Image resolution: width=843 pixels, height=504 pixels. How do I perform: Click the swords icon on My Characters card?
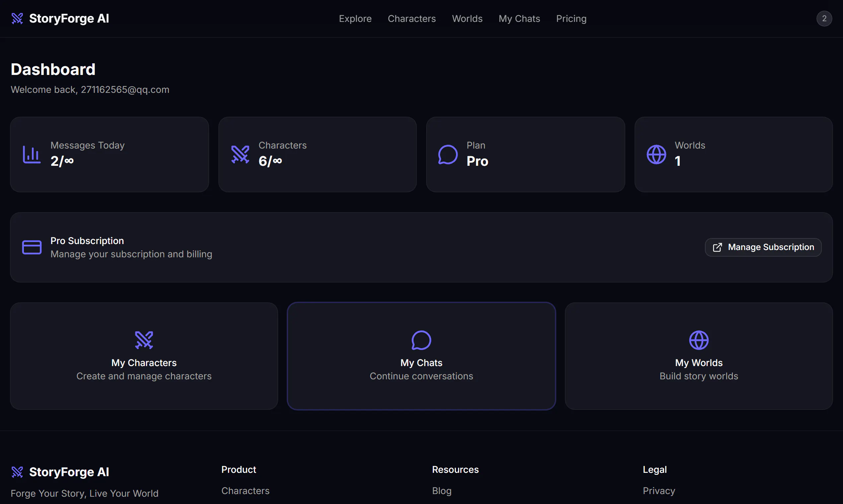pos(144,340)
